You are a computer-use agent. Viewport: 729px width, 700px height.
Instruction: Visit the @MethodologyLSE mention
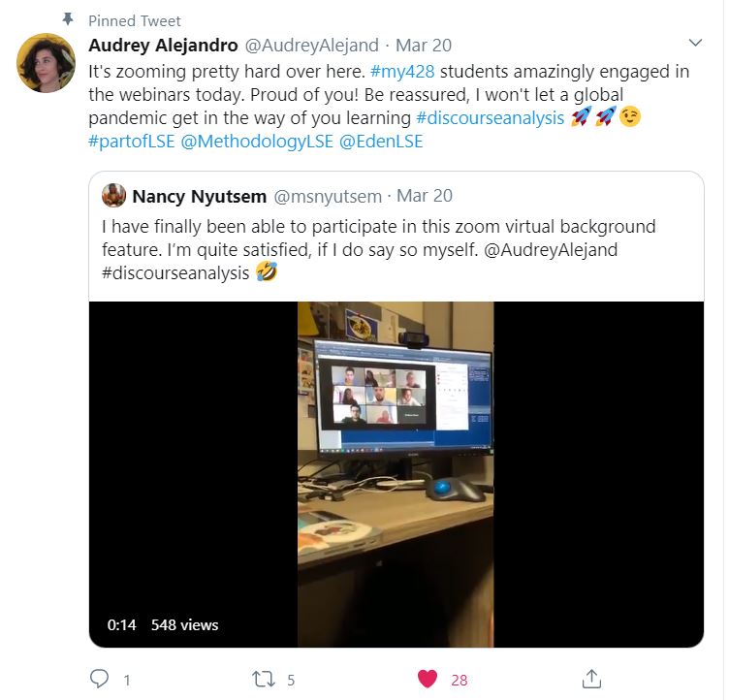tap(257, 142)
